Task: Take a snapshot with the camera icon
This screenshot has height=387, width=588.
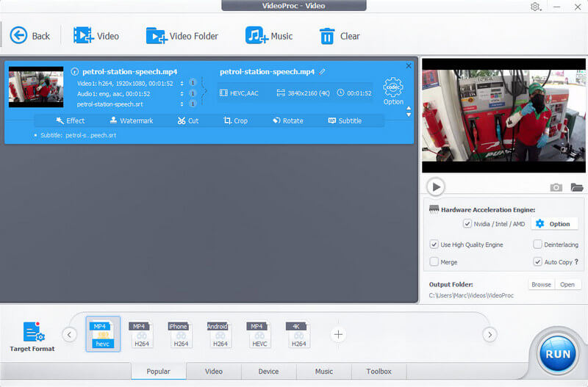Action: point(556,187)
